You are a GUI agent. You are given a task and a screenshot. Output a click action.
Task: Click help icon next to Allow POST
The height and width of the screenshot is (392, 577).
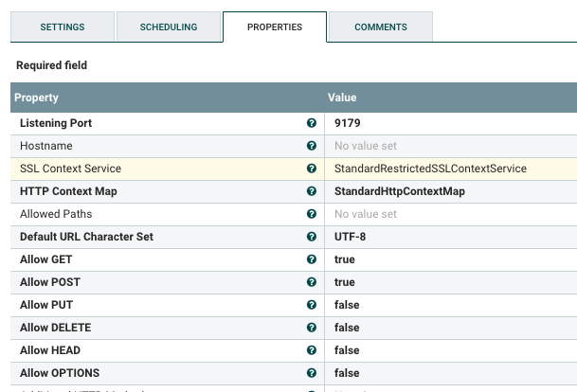(x=312, y=282)
